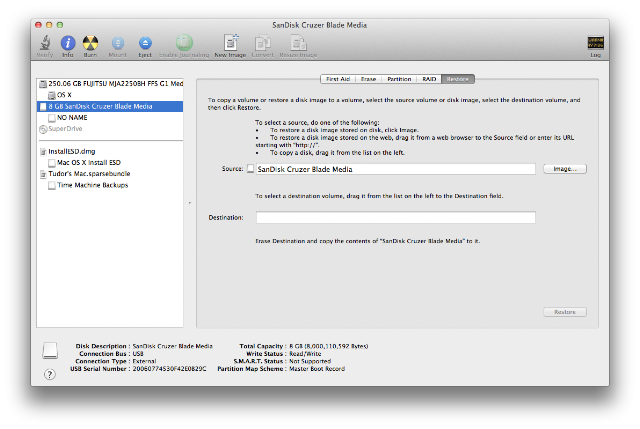This screenshot has width=640, height=429.
Task: Click the Connection Bus USB text
Action: (x=138, y=353)
